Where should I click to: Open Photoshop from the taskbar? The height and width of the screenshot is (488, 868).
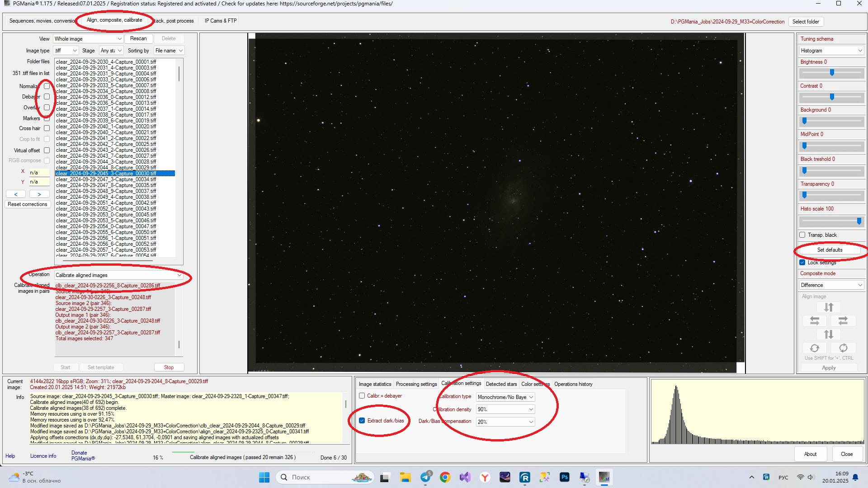564,477
